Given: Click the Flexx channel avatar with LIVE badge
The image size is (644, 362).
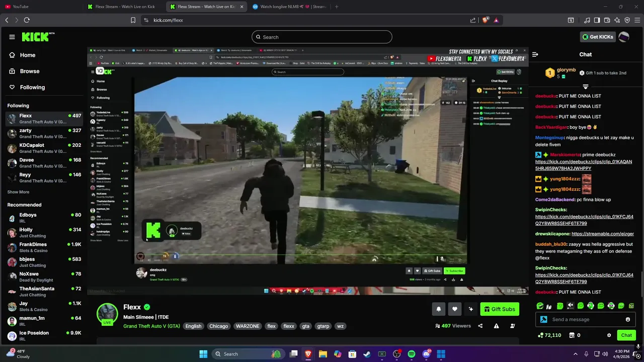Looking at the screenshot, I should (x=107, y=314).
